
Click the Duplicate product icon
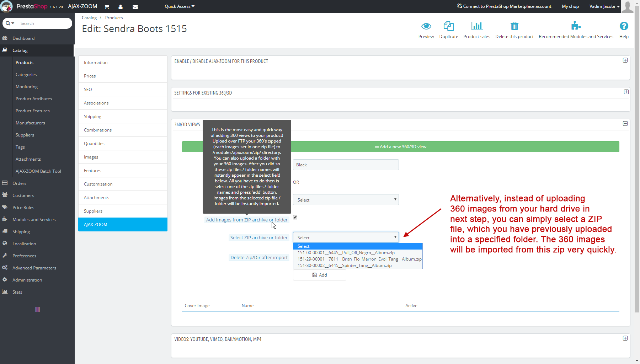tap(449, 26)
